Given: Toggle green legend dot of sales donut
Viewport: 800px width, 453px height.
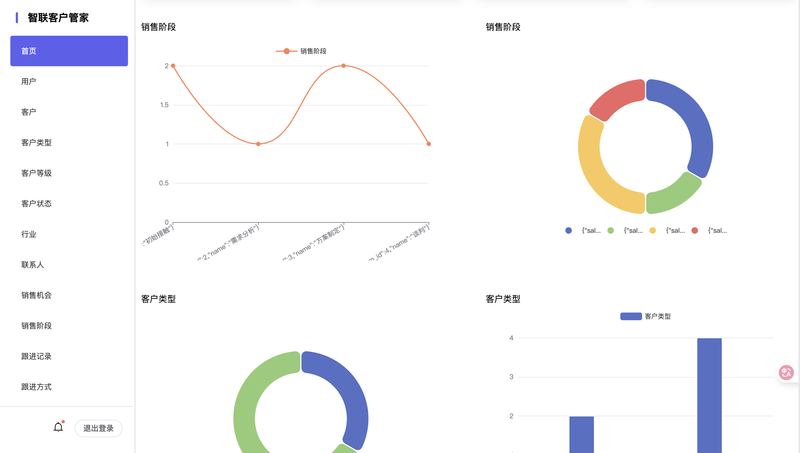Looking at the screenshot, I should click(x=611, y=231).
